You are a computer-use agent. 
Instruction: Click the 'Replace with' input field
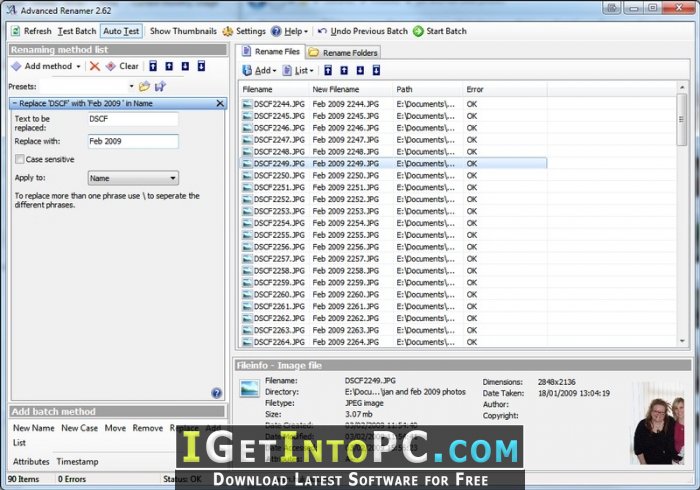pos(133,141)
